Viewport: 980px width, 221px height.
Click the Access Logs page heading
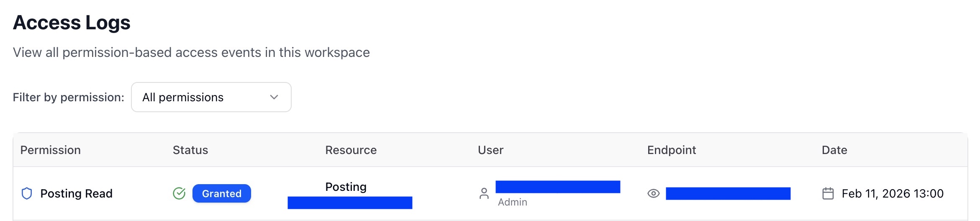pyautogui.click(x=72, y=23)
